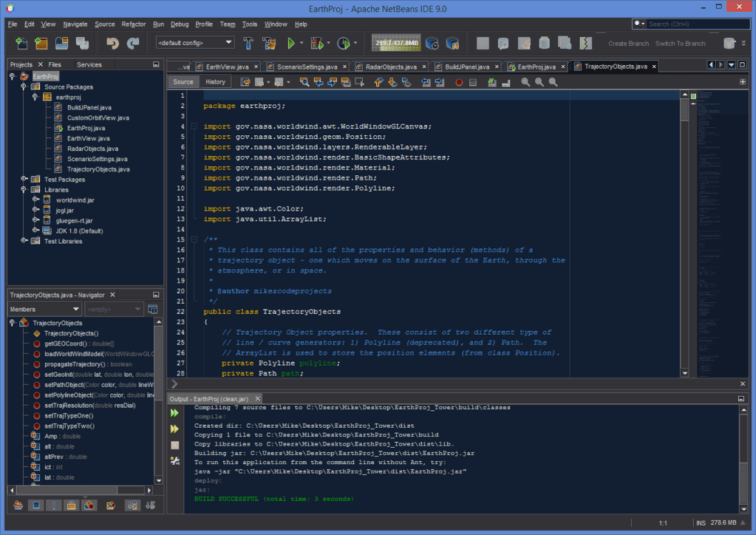
Task: Re-run the build with green double-arrow icon
Action: tap(175, 413)
